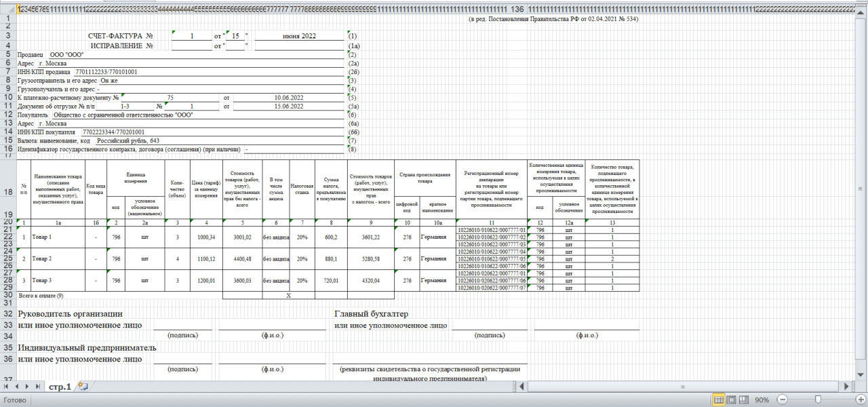Select the cell containing Товар 1
This screenshot has height=407, width=868.
[58, 237]
